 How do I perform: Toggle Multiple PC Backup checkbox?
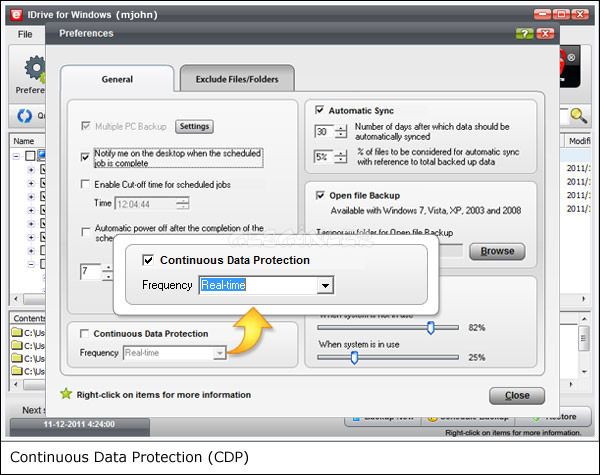pyautogui.click(x=85, y=126)
